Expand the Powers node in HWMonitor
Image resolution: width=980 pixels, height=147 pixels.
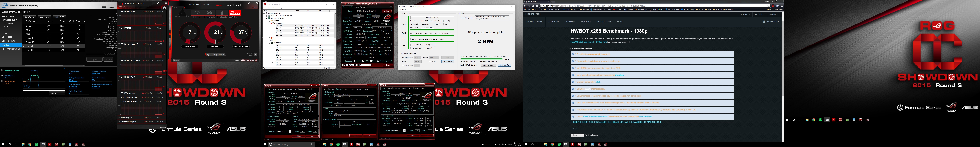pyautogui.click(x=269, y=38)
